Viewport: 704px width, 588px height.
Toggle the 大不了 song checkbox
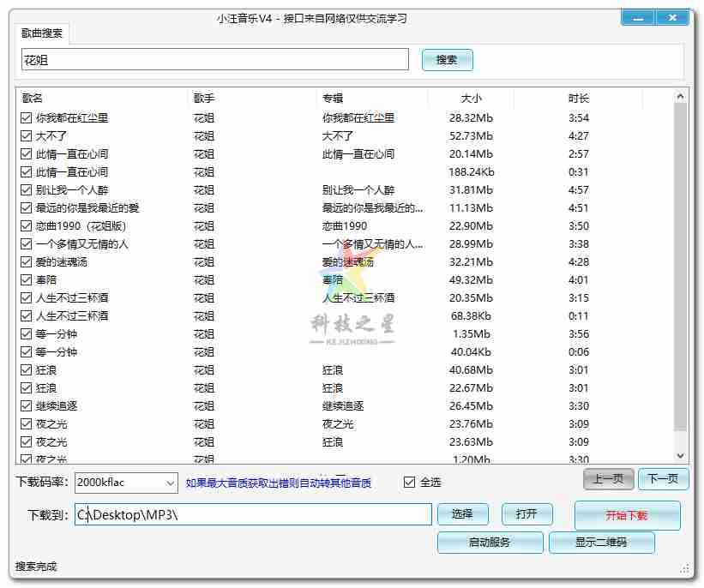click(26, 136)
